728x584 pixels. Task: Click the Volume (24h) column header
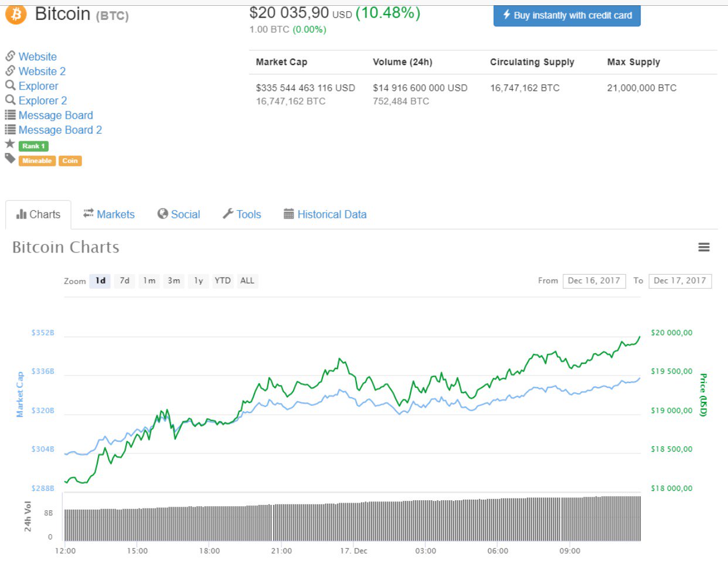click(403, 62)
